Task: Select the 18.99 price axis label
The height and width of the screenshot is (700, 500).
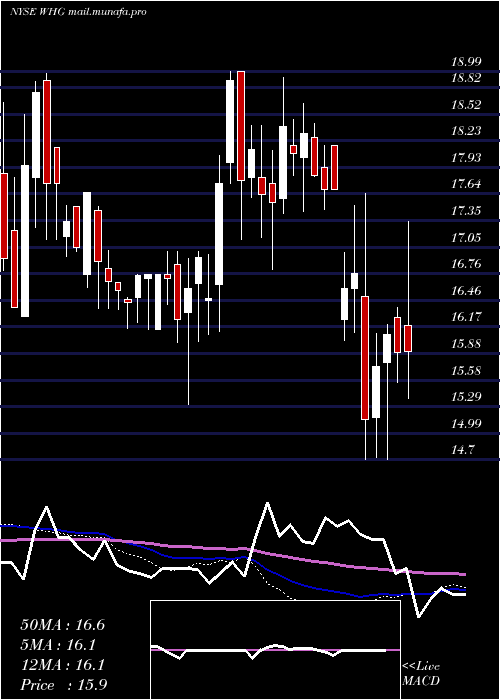Action: 466,62
